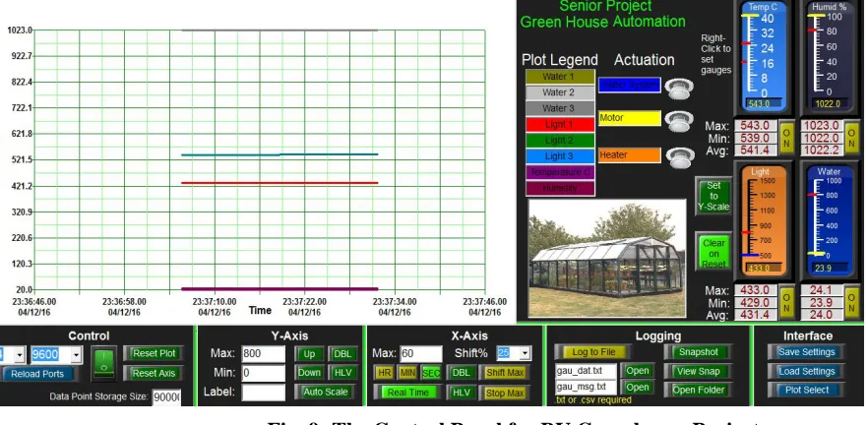This screenshot has height=425, width=868.
Task: Click Auto Scale
Action: coord(325,392)
